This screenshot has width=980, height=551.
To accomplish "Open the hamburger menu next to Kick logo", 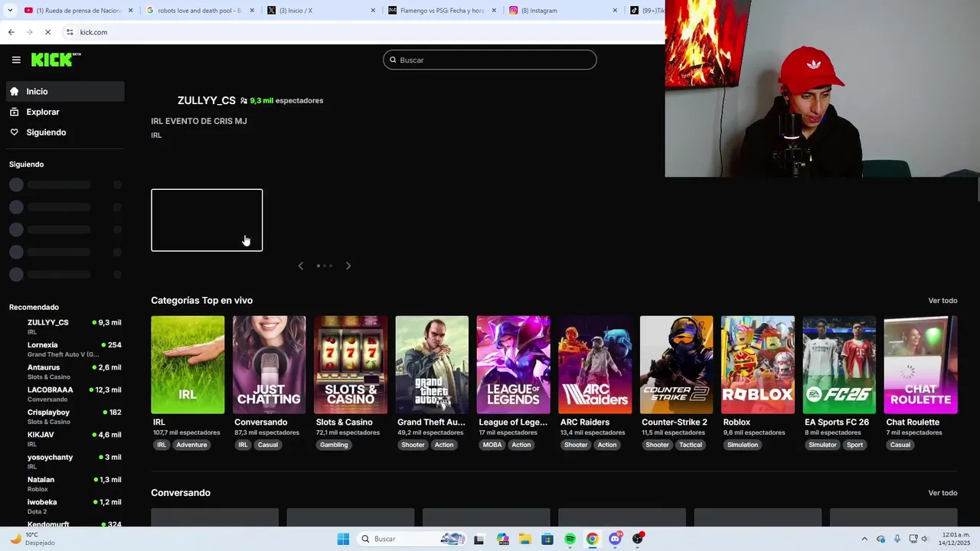I will (x=16, y=60).
